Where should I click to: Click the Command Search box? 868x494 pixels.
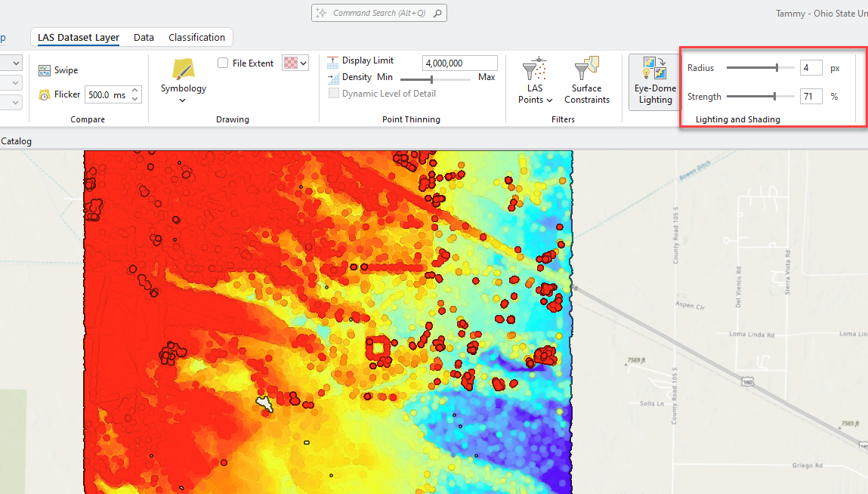tap(378, 13)
